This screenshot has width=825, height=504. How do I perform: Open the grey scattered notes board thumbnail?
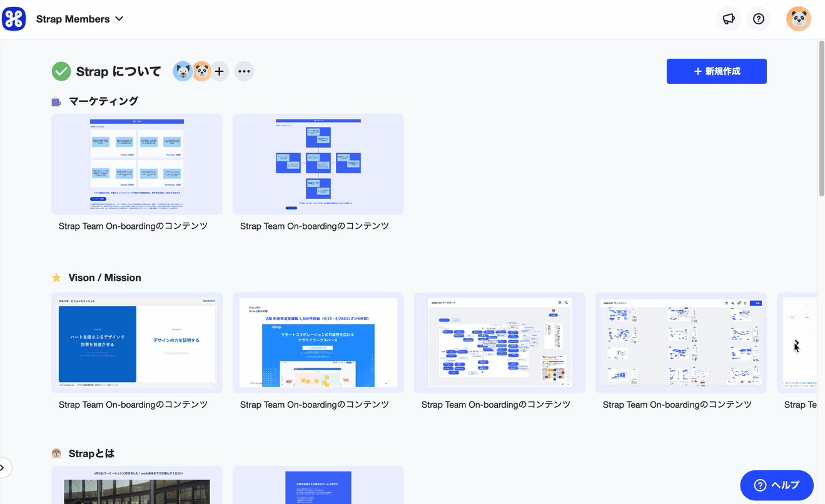(x=681, y=343)
